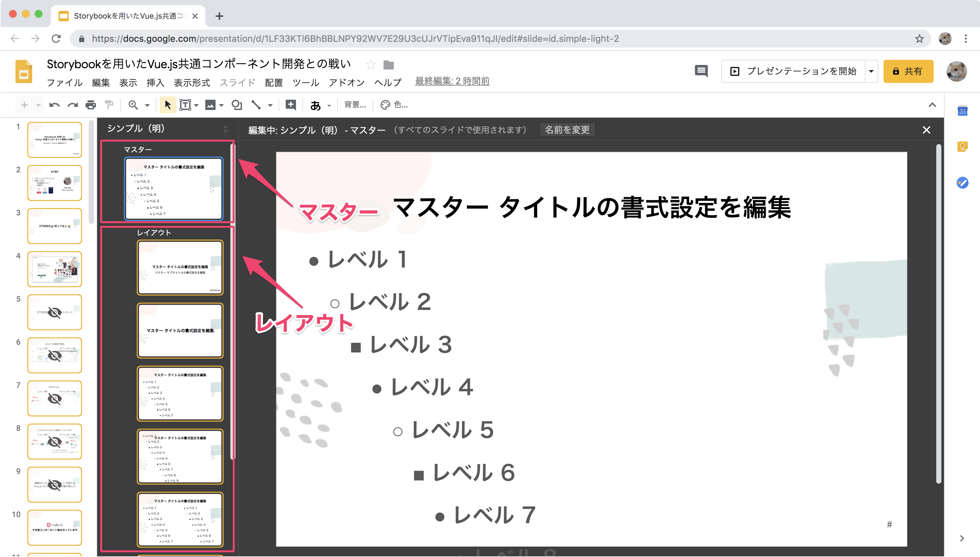Open Google Keep lightbulb icon
Image resolution: width=980 pixels, height=557 pixels.
pyautogui.click(x=962, y=147)
